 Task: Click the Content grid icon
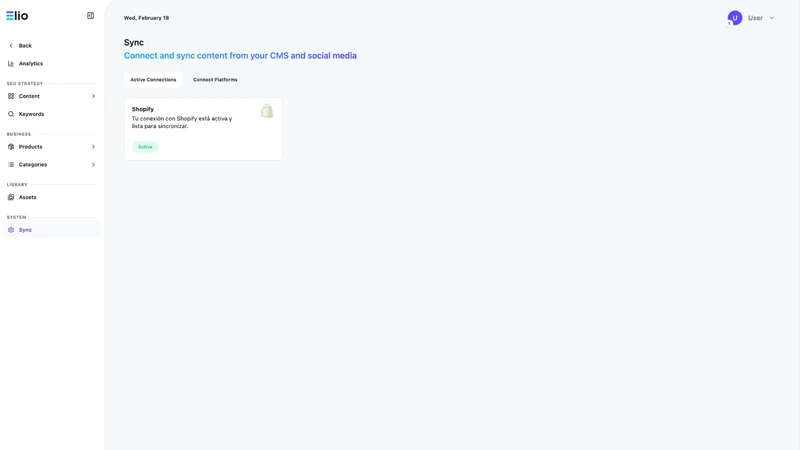[x=11, y=96]
